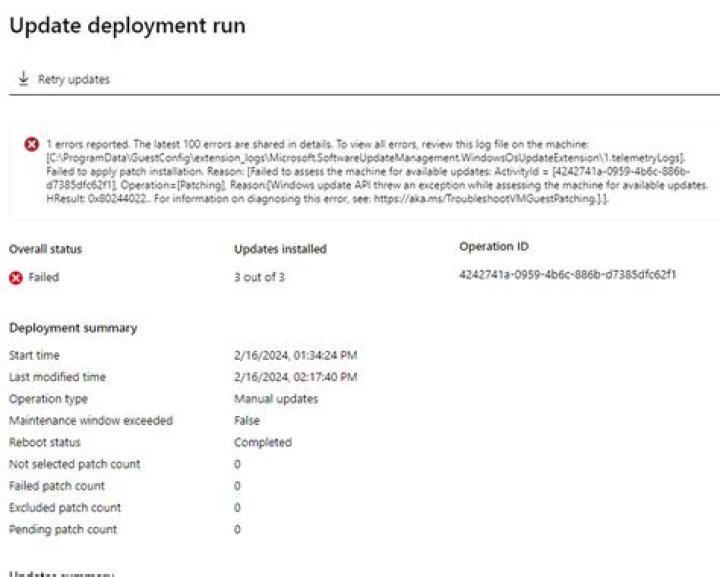Select the Excluded patch count label
This screenshot has width=720, height=577.
65,508
